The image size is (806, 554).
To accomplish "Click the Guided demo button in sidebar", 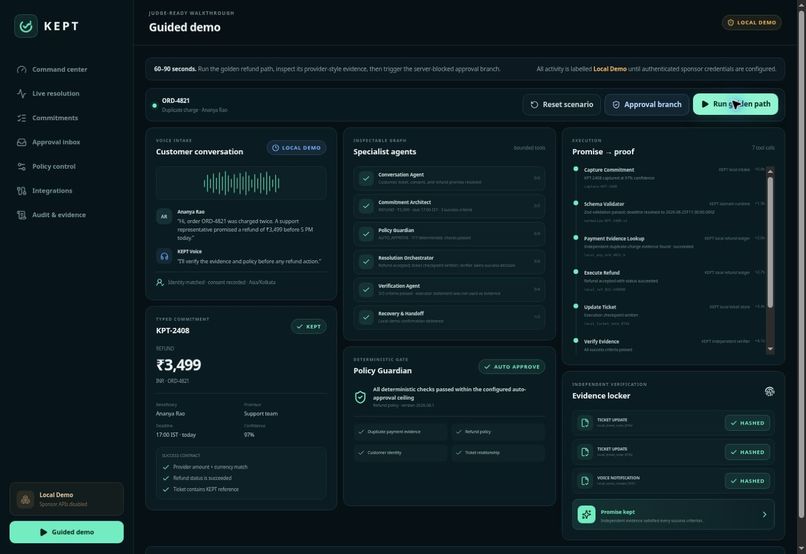I will (x=66, y=532).
